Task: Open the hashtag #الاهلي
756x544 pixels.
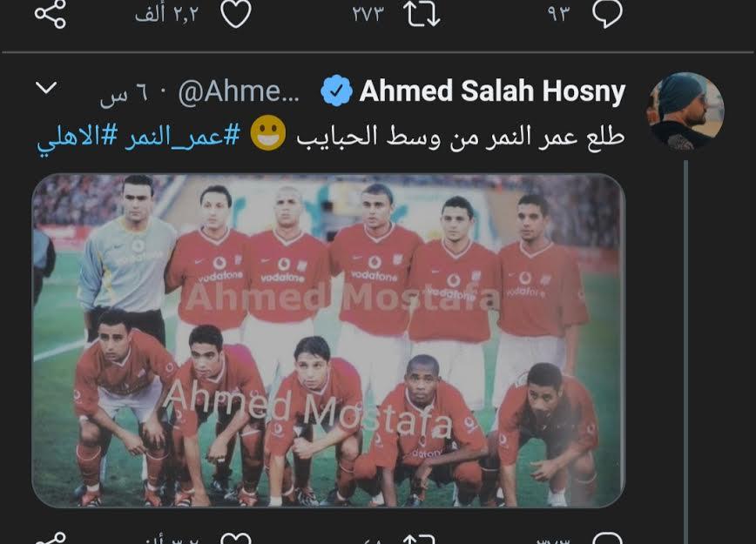Action: (78, 138)
